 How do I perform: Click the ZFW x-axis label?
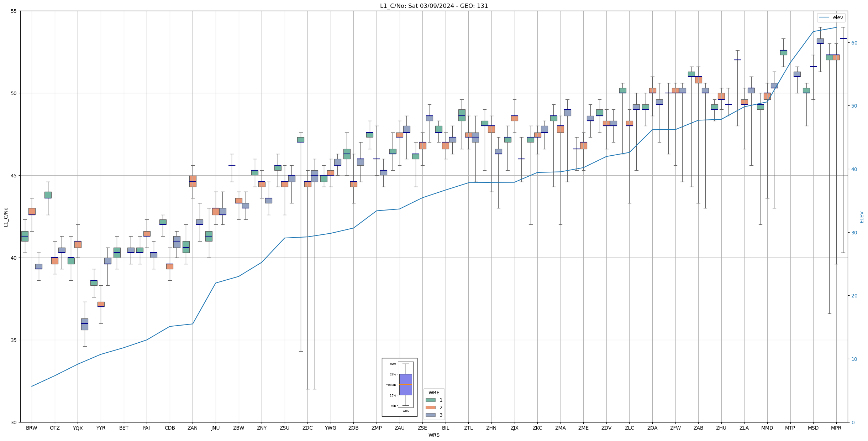(x=675, y=428)
